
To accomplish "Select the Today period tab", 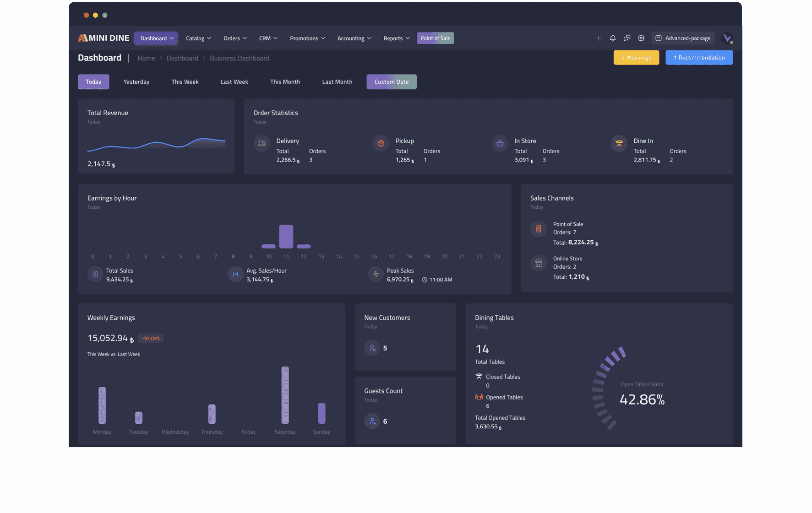I will click(x=93, y=82).
